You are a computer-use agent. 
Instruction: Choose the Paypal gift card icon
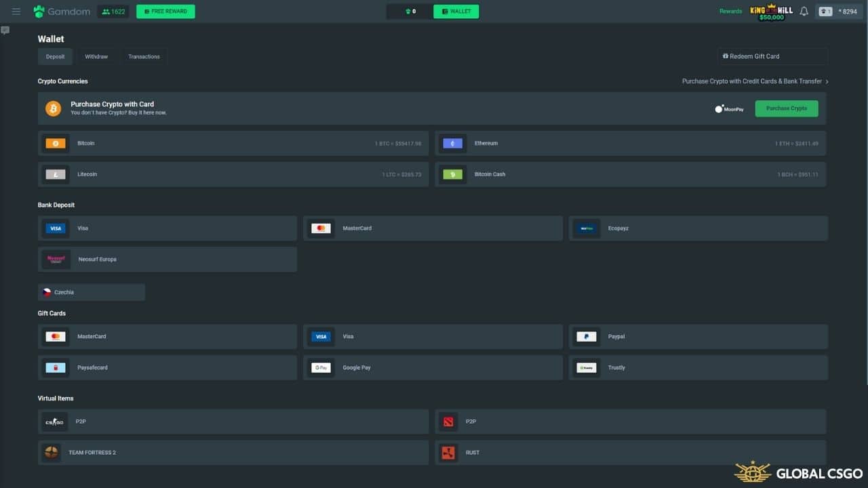[x=587, y=337]
